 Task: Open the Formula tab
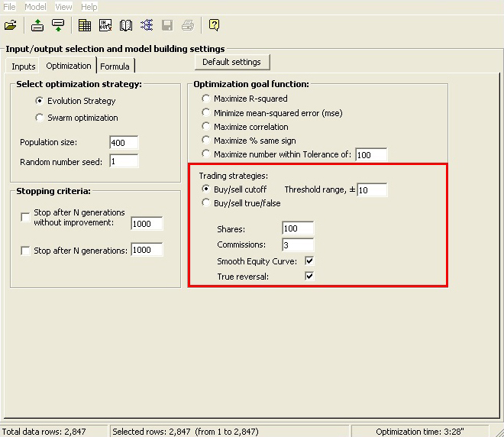tap(115, 66)
